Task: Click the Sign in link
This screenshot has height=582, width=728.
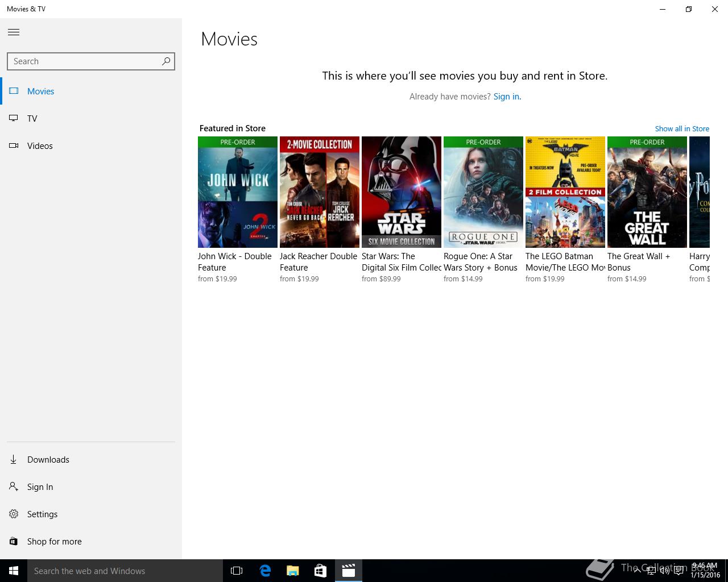Action: tap(507, 97)
